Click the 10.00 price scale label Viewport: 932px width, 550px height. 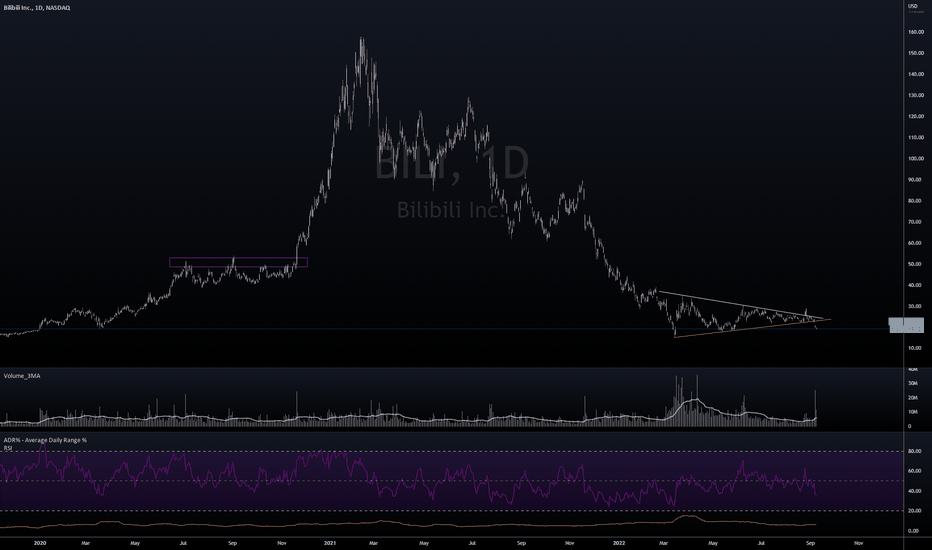914,348
